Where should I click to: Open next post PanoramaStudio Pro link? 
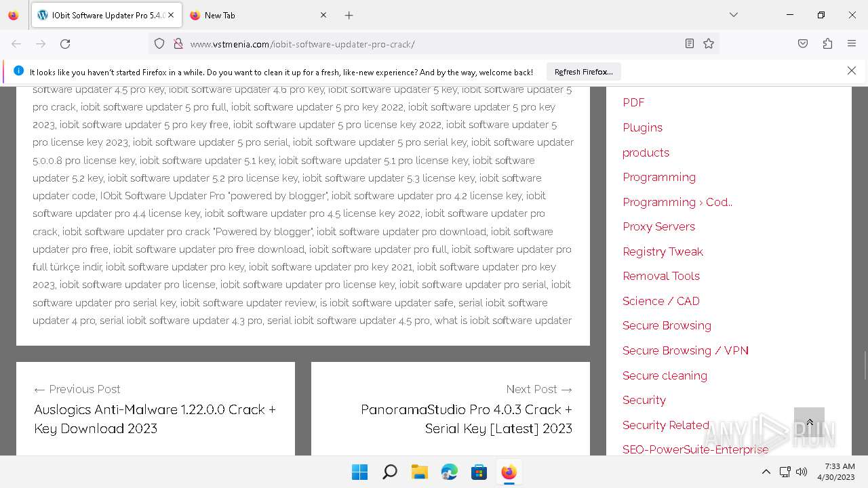click(x=467, y=419)
